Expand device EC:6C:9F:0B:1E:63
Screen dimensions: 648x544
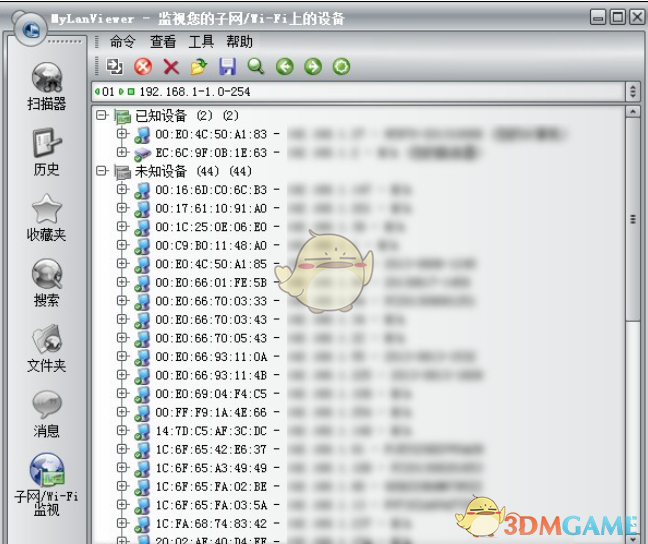[x=122, y=152]
